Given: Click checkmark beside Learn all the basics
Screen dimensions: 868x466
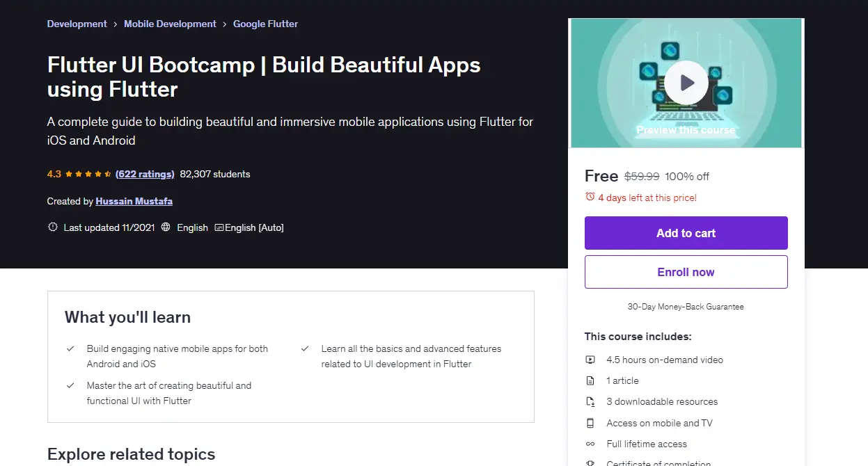Looking at the screenshot, I should (x=305, y=348).
